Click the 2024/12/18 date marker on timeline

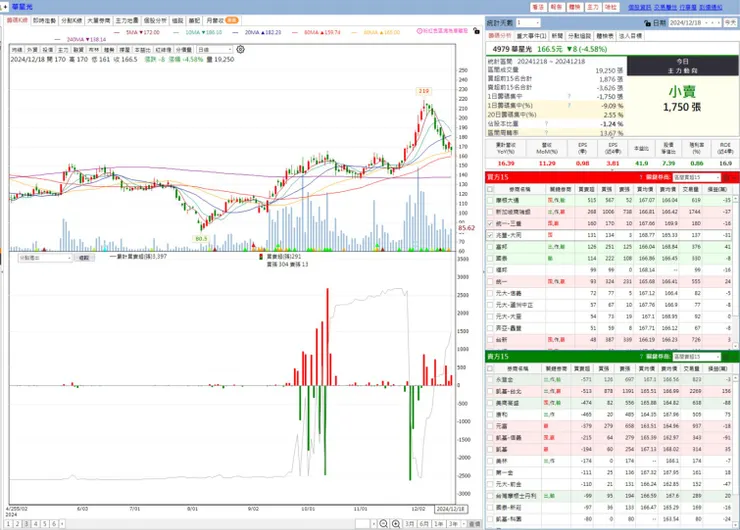pyautogui.click(x=450, y=509)
